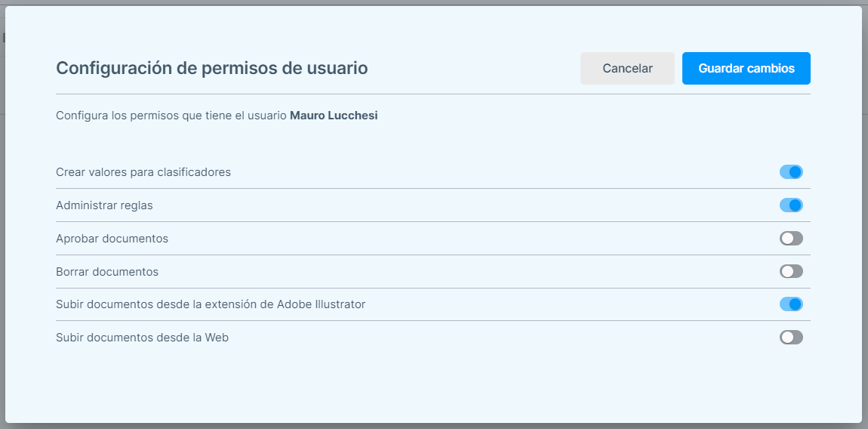Click the user name Mauro Lucchesi

(x=334, y=116)
